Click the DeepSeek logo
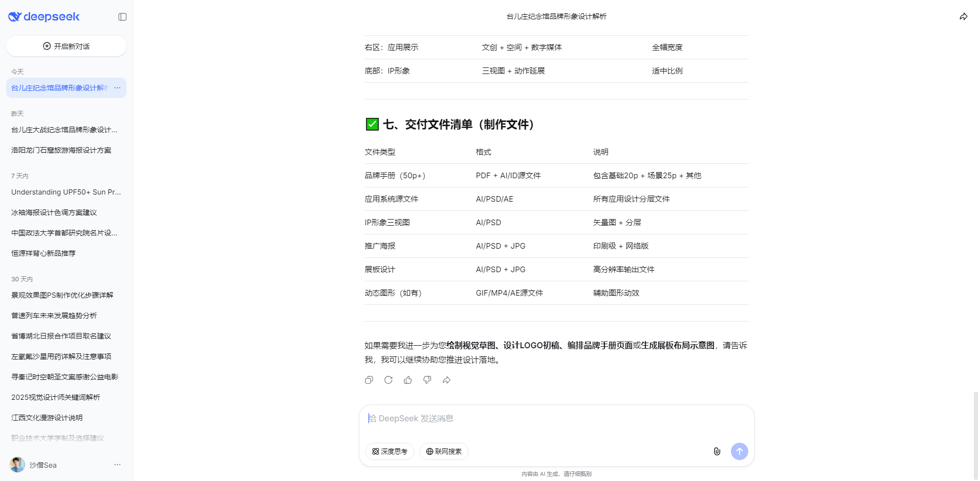Image resolution: width=980 pixels, height=481 pixels. pyautogui.click(x=44, y=17)
